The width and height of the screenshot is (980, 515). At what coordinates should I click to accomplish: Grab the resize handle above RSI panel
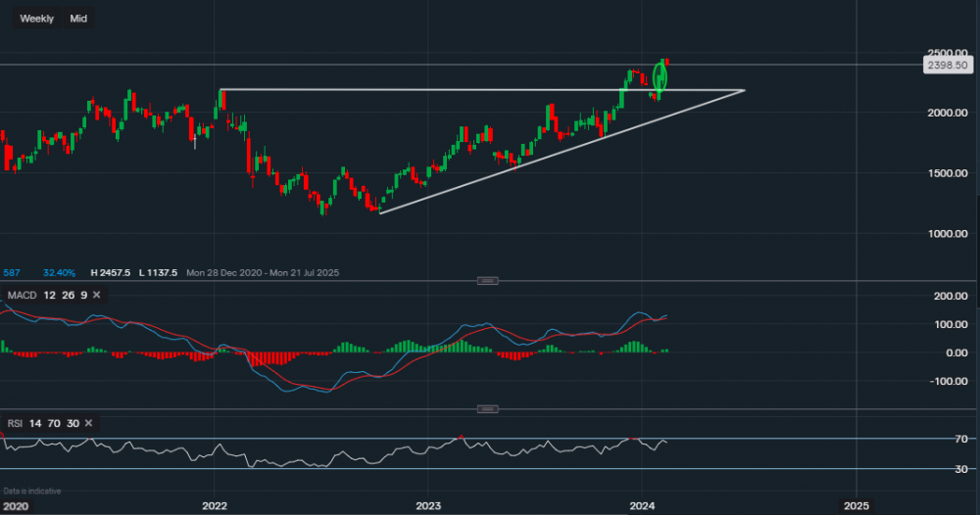[x=487, y=409]
